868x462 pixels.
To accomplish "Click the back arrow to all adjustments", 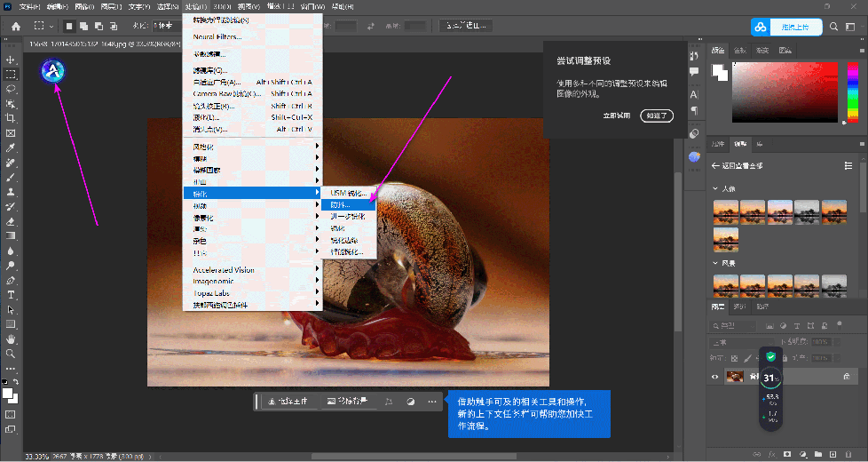I will click(x=715, y=165).
